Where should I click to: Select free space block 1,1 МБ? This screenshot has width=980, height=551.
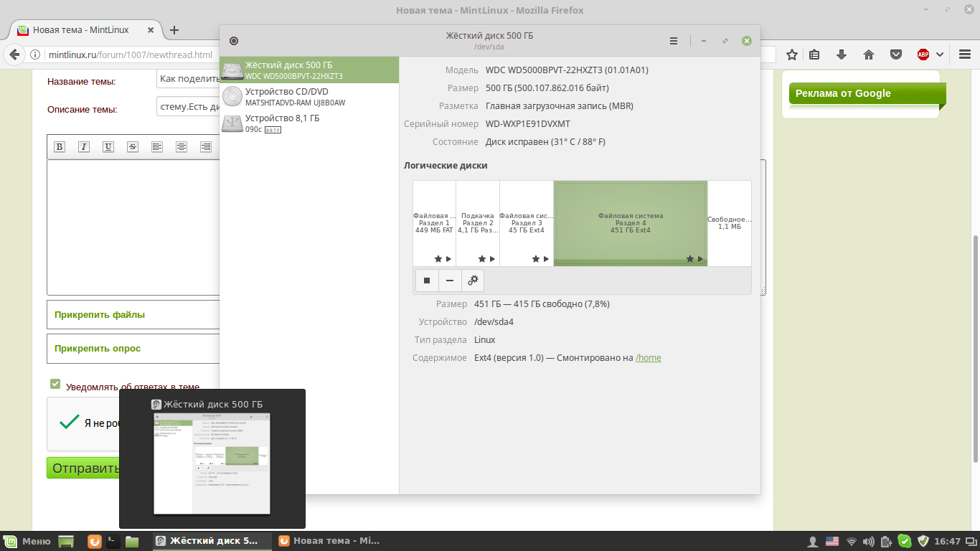730,223
